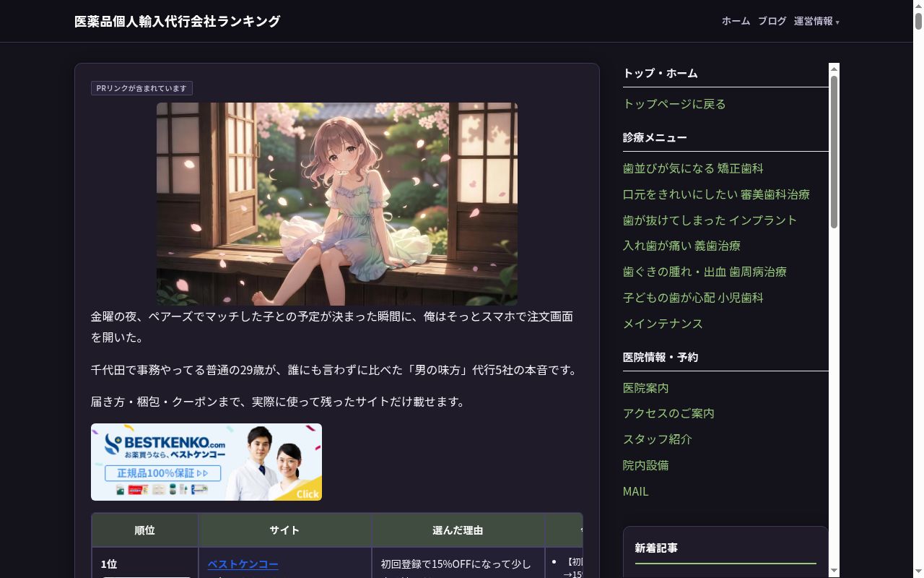
Task: Go to ホーム in the top navigation
Action: tap(736, 21)
